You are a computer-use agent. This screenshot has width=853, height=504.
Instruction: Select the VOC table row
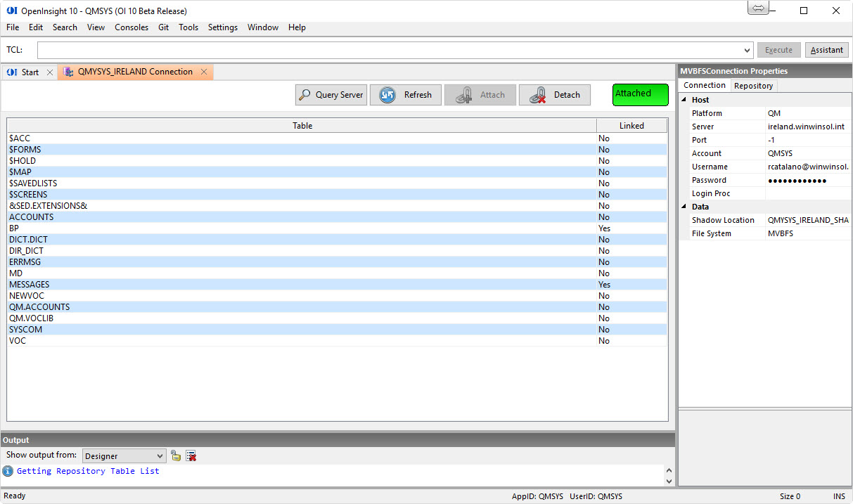pos(337,341)
